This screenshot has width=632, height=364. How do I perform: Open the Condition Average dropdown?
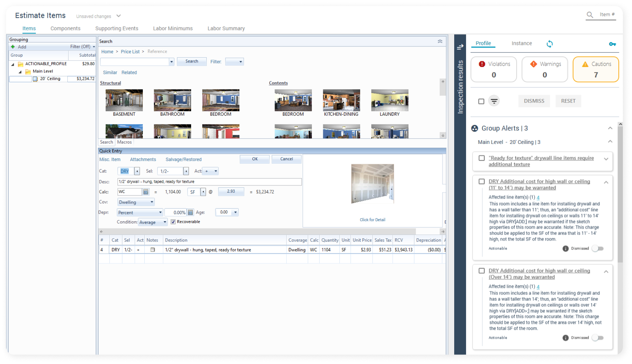[x=153, y=222]
